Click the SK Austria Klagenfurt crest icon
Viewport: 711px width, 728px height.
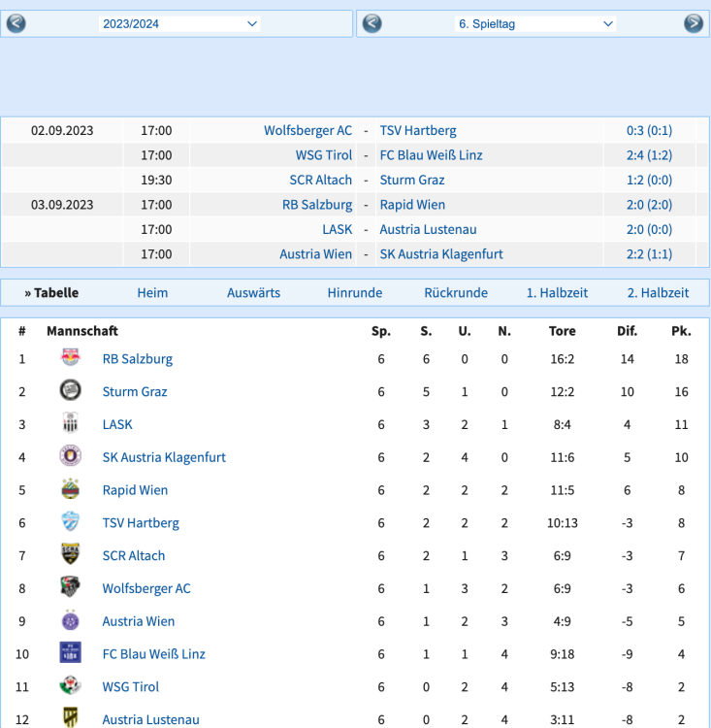point(70,456)
